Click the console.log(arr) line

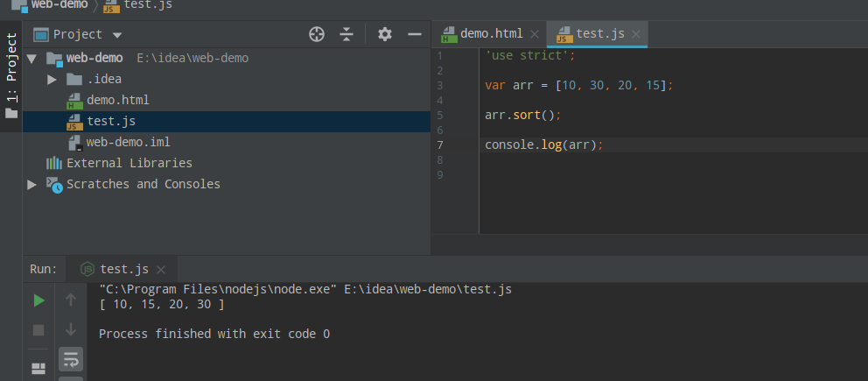coord(543,145)
